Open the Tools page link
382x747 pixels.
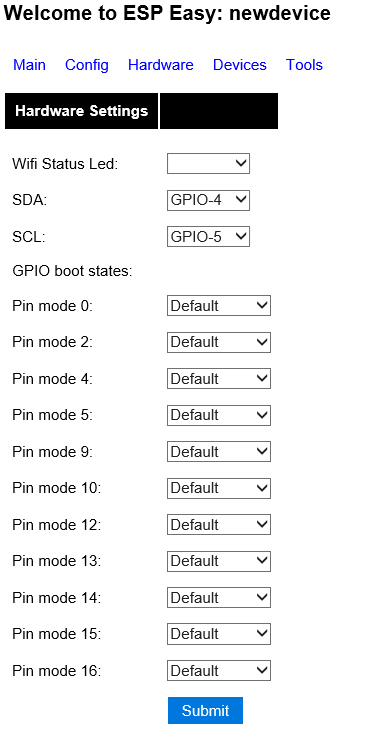(x=304, y=65)
